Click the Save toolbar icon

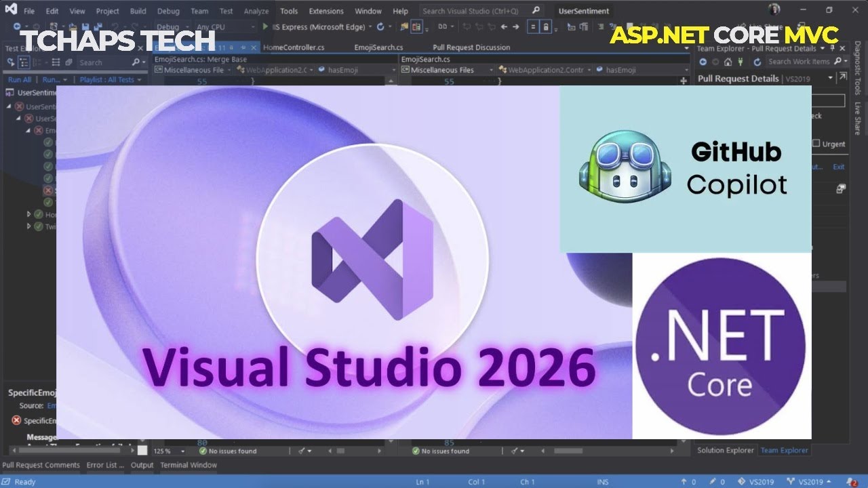tap(85, 27)
